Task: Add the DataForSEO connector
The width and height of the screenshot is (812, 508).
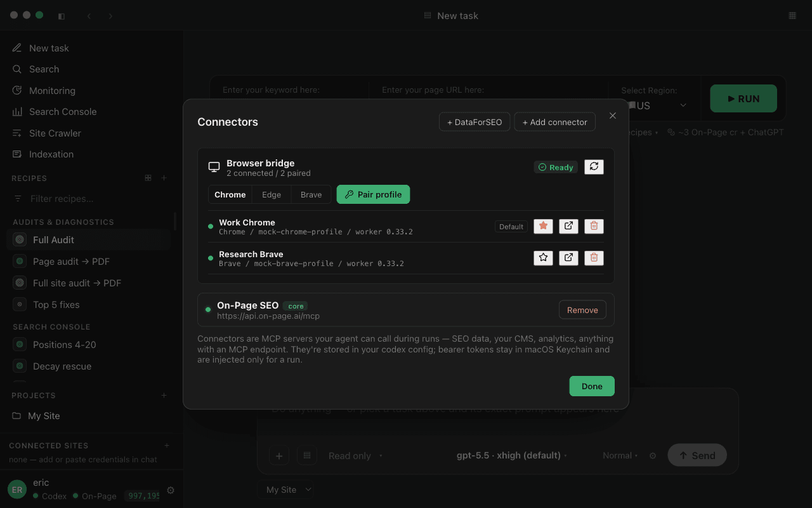Action: click(x=475, y=122)
